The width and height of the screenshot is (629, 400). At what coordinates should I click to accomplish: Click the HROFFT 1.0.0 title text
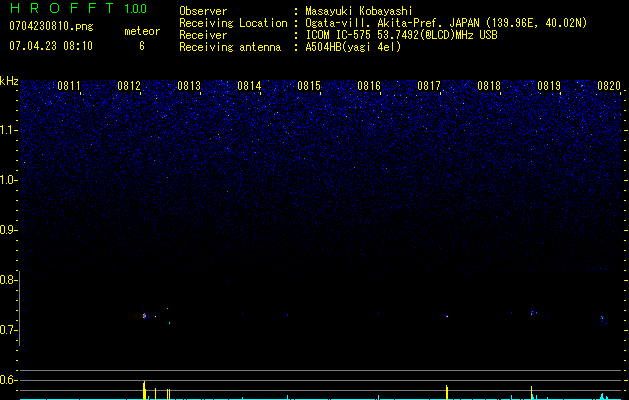click(x=78, y=8)
